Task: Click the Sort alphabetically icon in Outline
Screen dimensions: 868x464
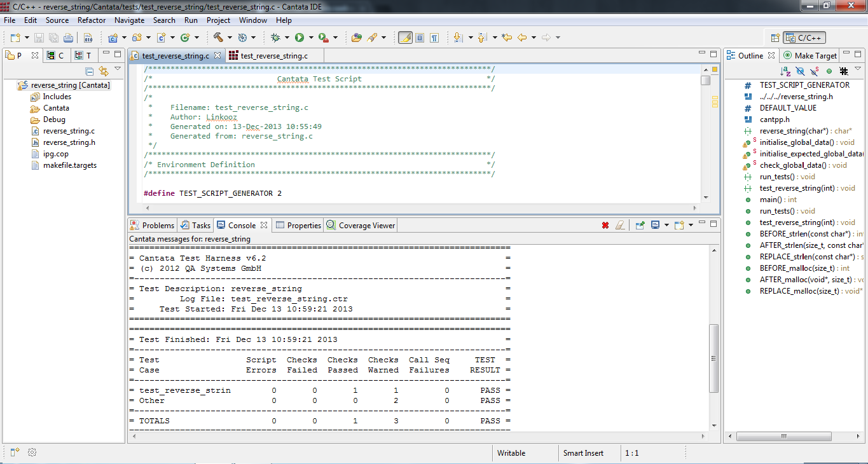Action: (785, 71)
